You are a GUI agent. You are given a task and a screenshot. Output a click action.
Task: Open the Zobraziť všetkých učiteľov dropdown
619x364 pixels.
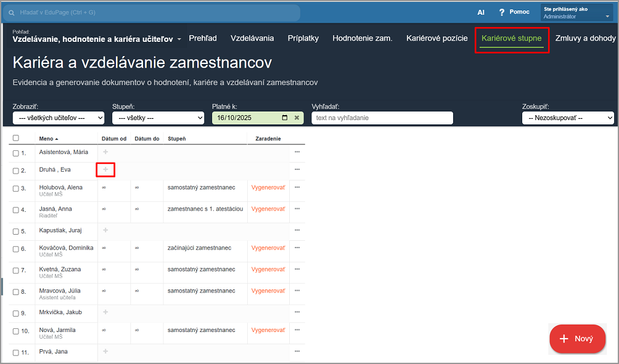(59, 118)
